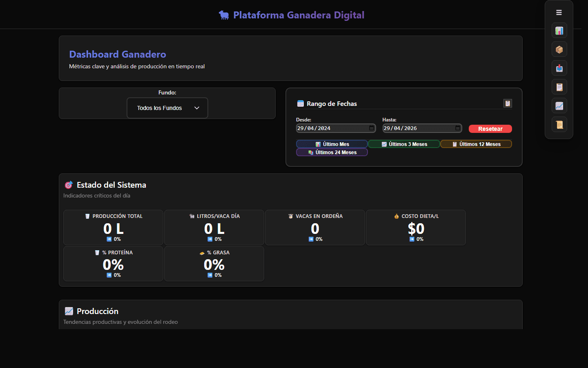Click the '$0' value in Costo Dieta/L
The width and height of the screenshot is (588, 368).
pos(416,229)
